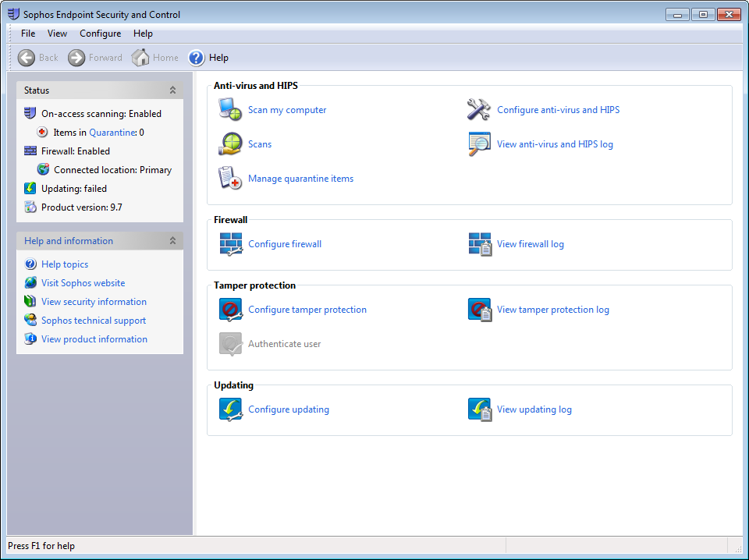
Task: Click the Visit Sophos website link
Action: 83,283
